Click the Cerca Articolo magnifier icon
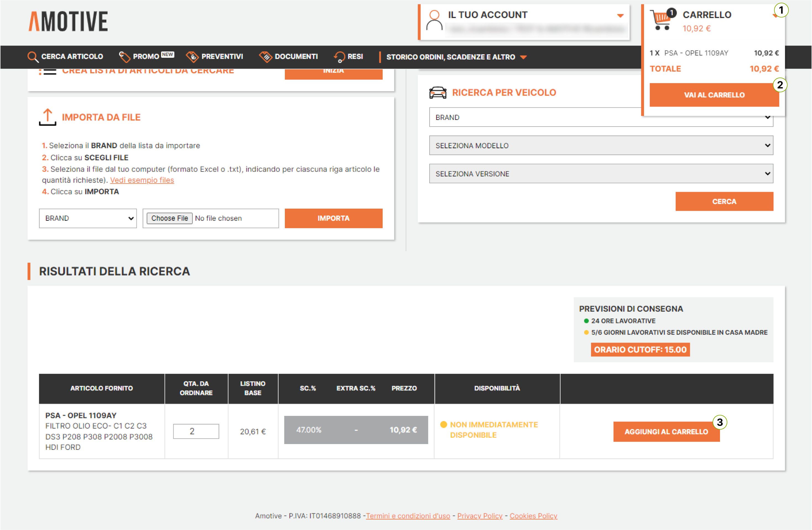Image resolution: width=812 pixels, height=530 pixels. point(33,57)
